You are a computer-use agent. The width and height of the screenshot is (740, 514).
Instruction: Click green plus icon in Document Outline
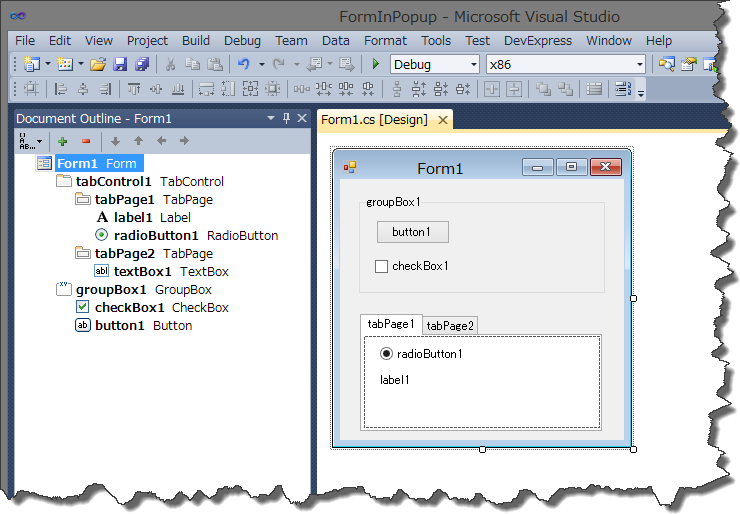63,141
